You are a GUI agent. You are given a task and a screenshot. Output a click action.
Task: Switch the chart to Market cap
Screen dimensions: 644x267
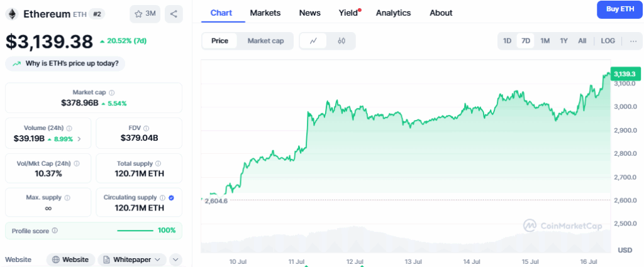pyautogui.click(x=265, y=41)
